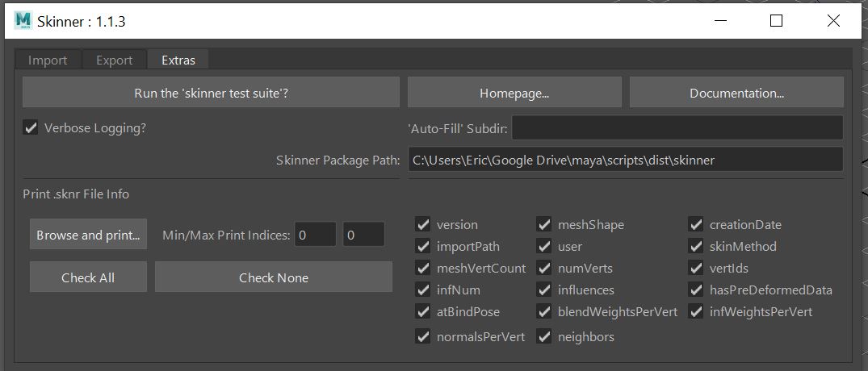Image resolution: width=868 pixels, height=371 pixels.
Task: Toggle the infWeightsPerVert checkbox
Action: click(x=695, y=312)
